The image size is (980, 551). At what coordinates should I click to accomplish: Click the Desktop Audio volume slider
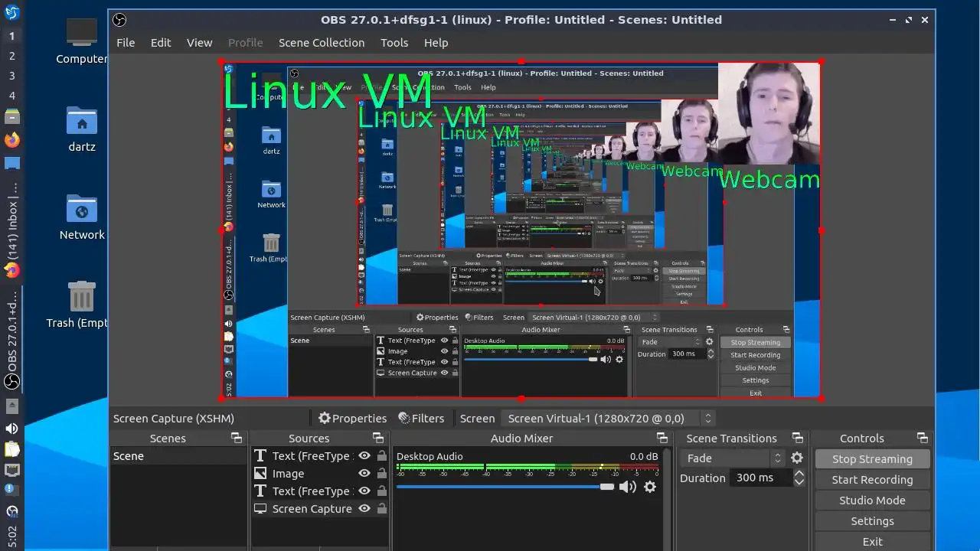505,487
